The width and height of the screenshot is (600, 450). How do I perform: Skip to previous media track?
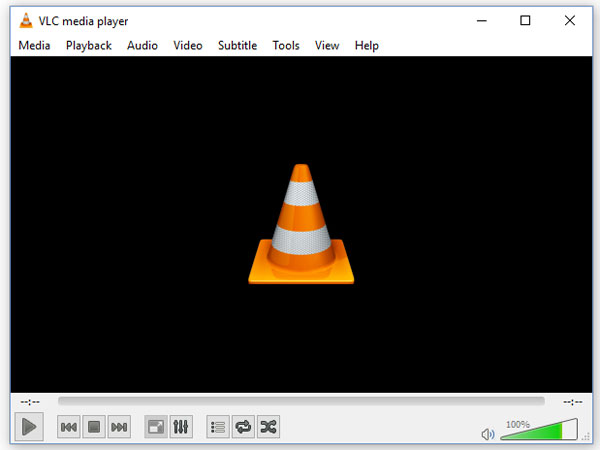click(x=69, y=427)
